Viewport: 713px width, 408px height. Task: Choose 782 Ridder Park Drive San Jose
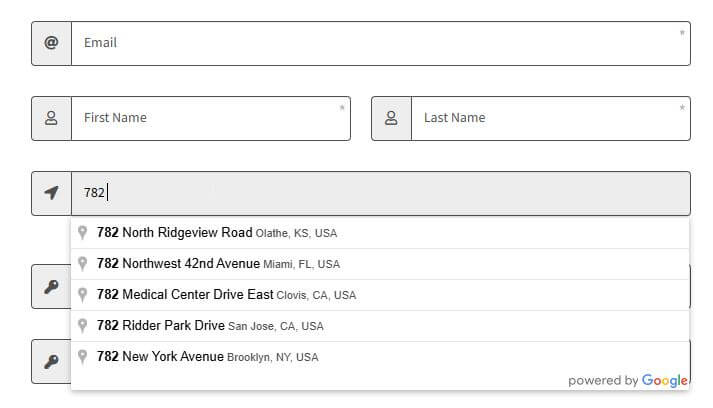pyautogui.click(x=380, y=326)
